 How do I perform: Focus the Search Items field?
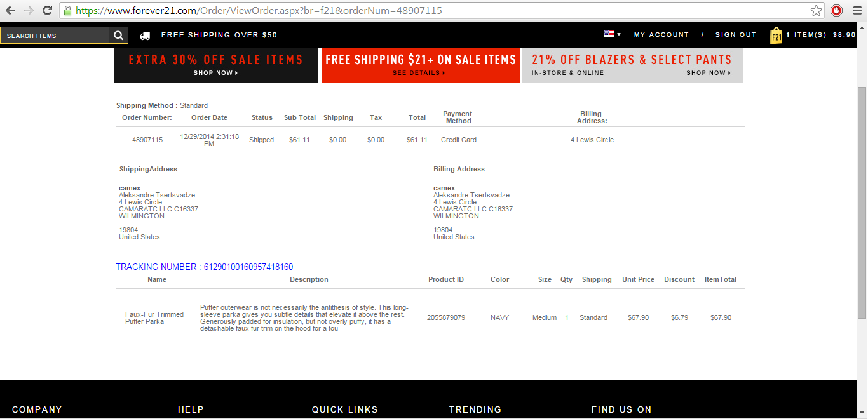pos(55,36)
